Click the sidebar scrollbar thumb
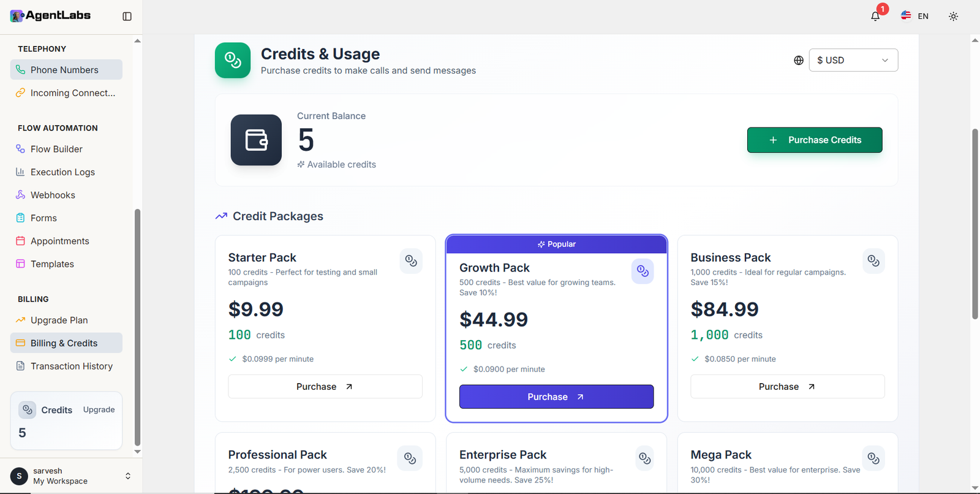 137,327
